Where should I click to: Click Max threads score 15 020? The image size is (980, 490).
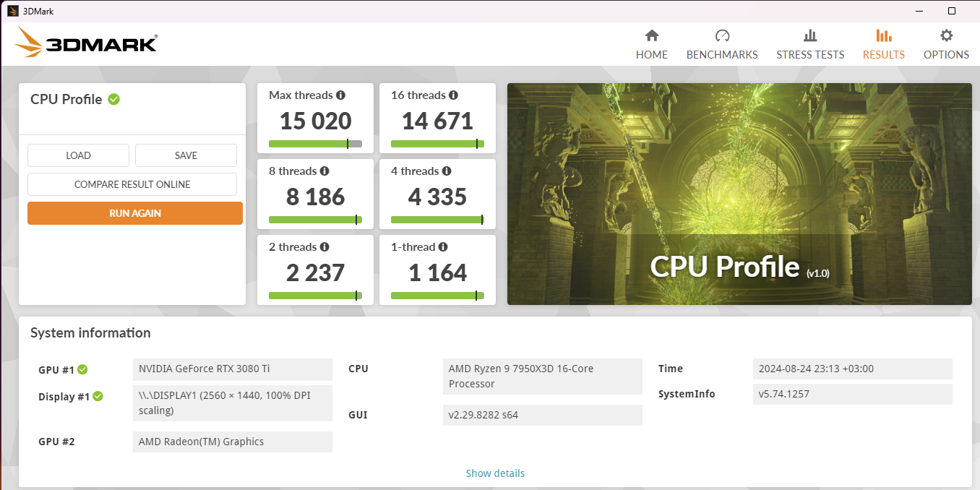click(x=316, y=121)
